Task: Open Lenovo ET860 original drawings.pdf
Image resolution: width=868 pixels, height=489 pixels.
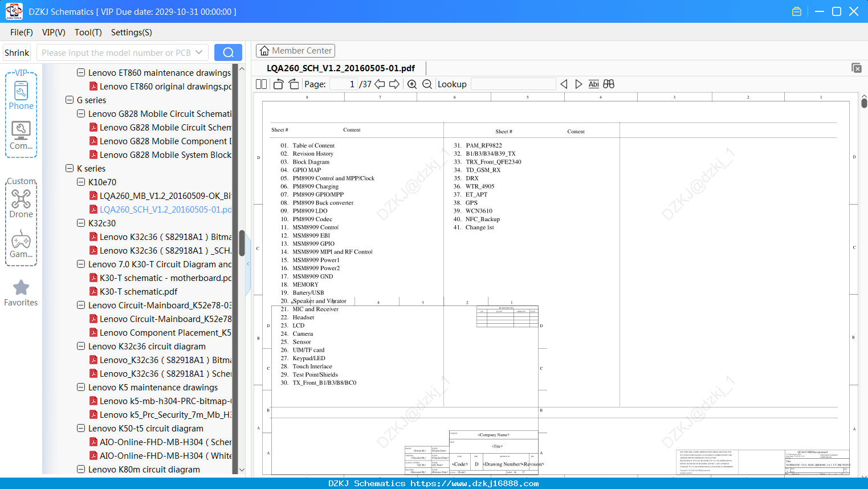Action: [160, 86]
